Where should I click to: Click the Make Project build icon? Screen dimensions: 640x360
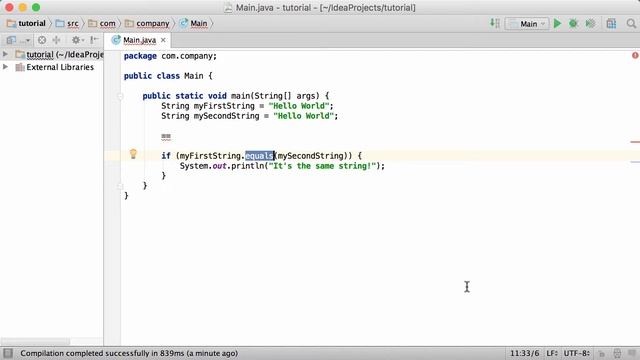pyautogui.click(x=495, y=24)
